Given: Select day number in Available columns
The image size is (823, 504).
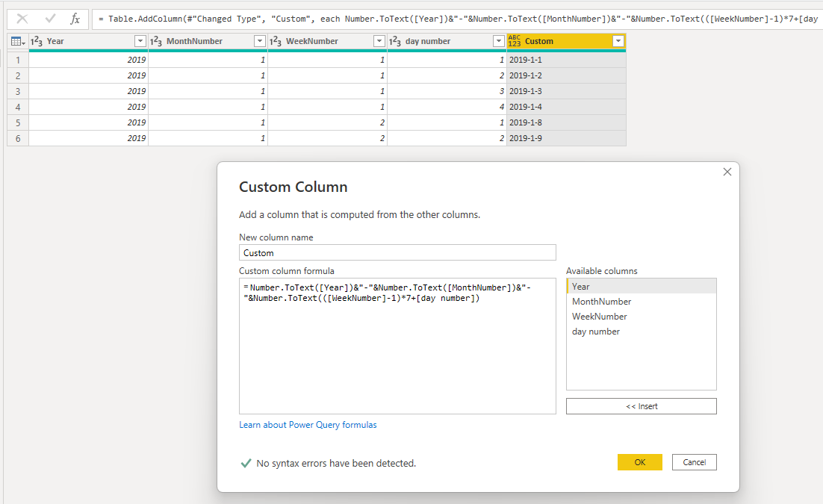Looking at the screenshot, I should tap(641, 332).
